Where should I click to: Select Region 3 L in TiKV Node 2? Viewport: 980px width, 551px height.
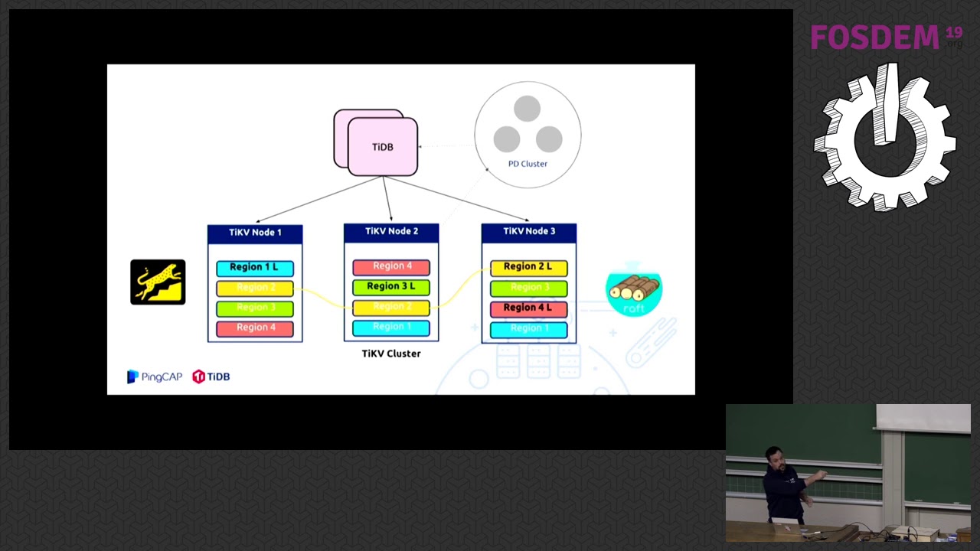[391, 287]
